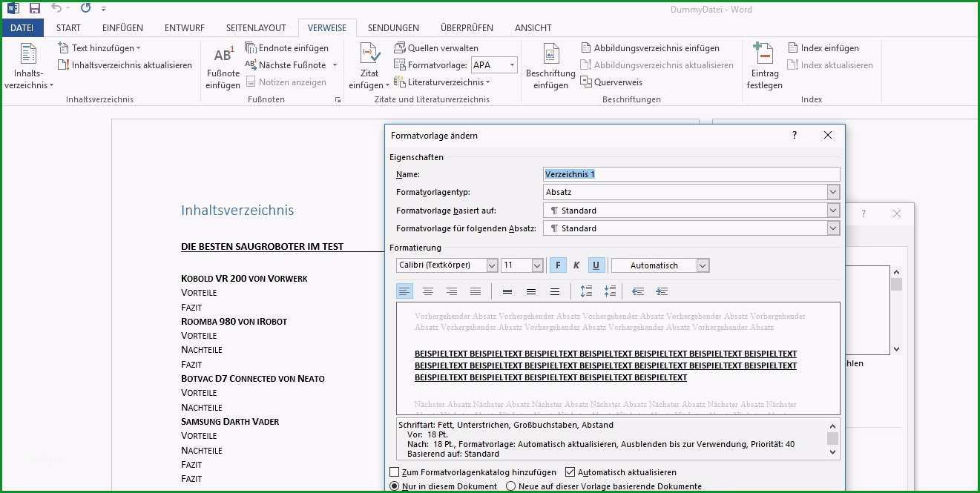
Task: Toggle bold (F) in the dialog
Action: 558,265
